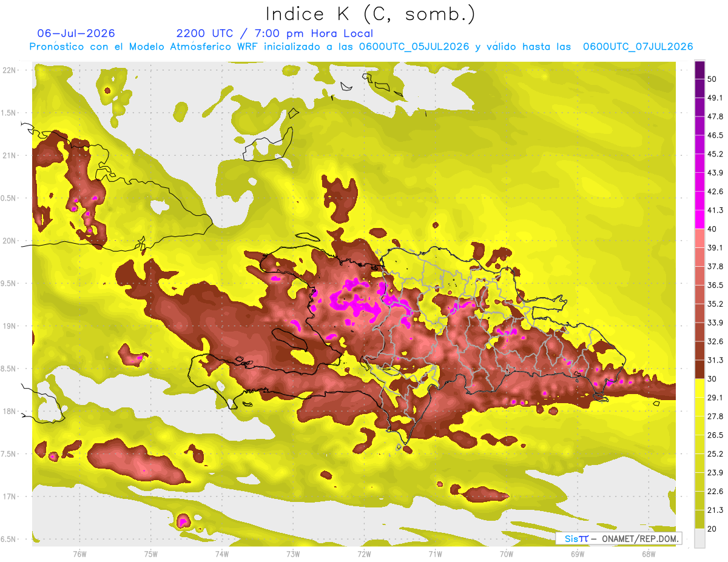Pick the bright yellow swatch between 29.1 and 30
The height and width of the screenshot is (562, 728).
click(699, 388)
